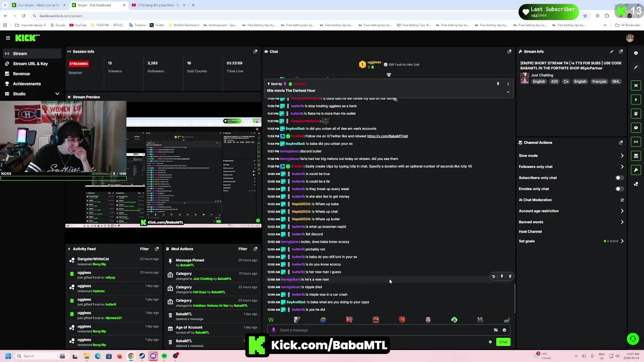Open the Mod Actions Filter

click(243, 249)
